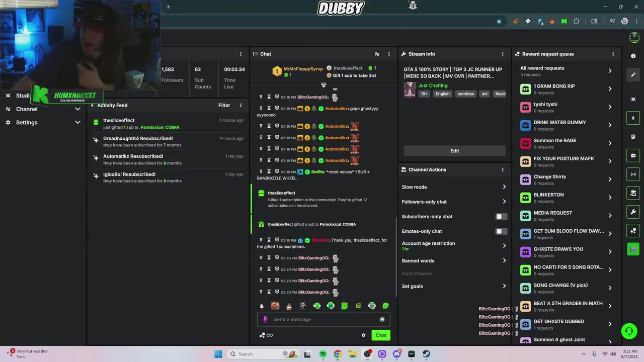
Task: Open DRINK WATER DUMMY reward entry
Action: 567,125
